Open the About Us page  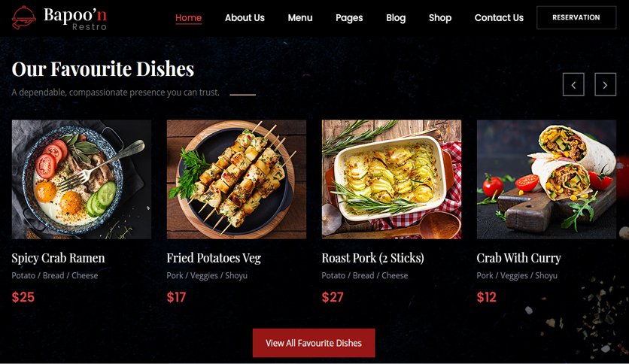[x=245, y=17]
